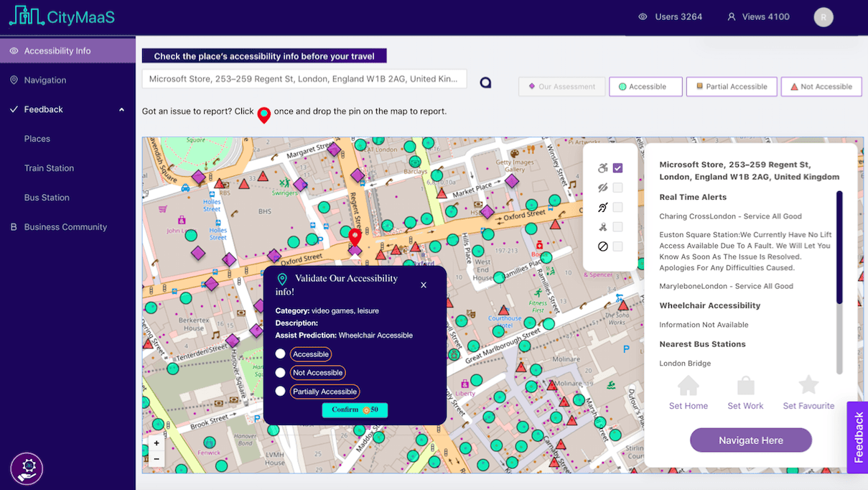Uncheck the wheelchair filter checkbox
This screenshot has width=868, height=490.
[617, 168]
